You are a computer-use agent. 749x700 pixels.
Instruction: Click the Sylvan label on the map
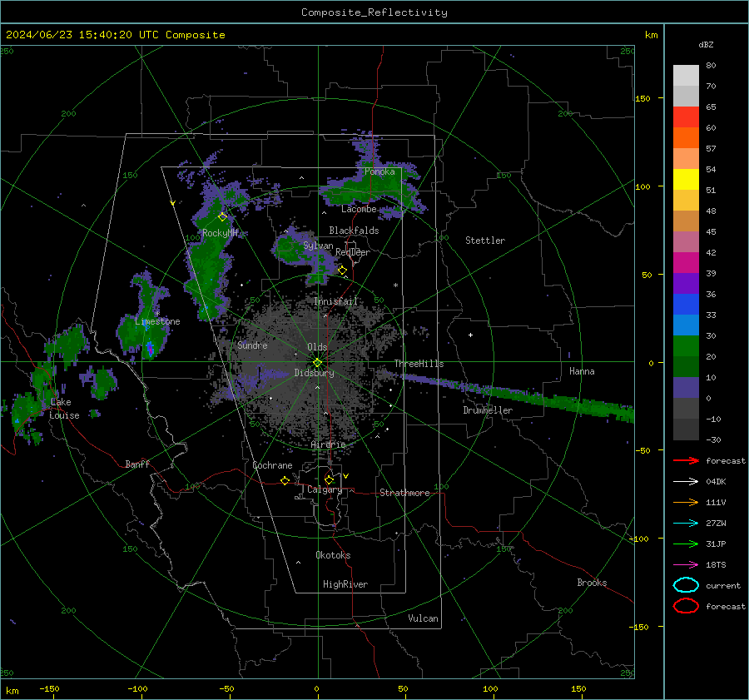[318, 246]
